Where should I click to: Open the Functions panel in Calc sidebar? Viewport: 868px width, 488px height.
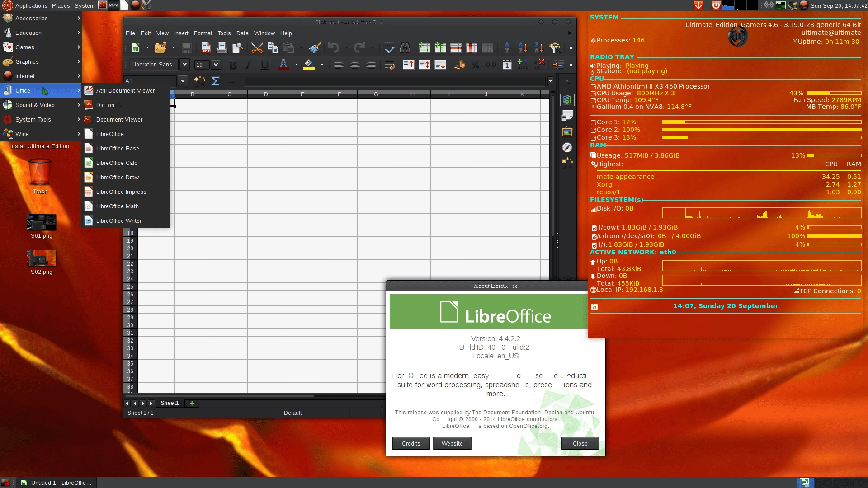click(567, 163)
